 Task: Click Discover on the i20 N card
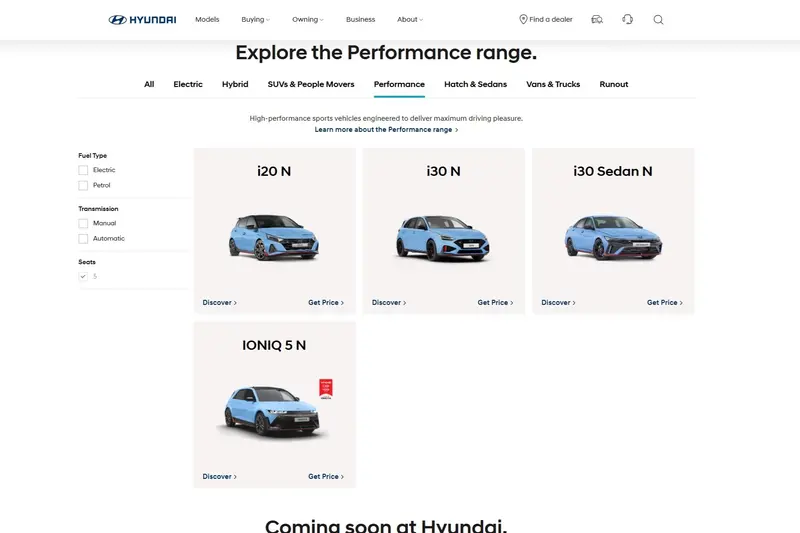click(219, 302)
